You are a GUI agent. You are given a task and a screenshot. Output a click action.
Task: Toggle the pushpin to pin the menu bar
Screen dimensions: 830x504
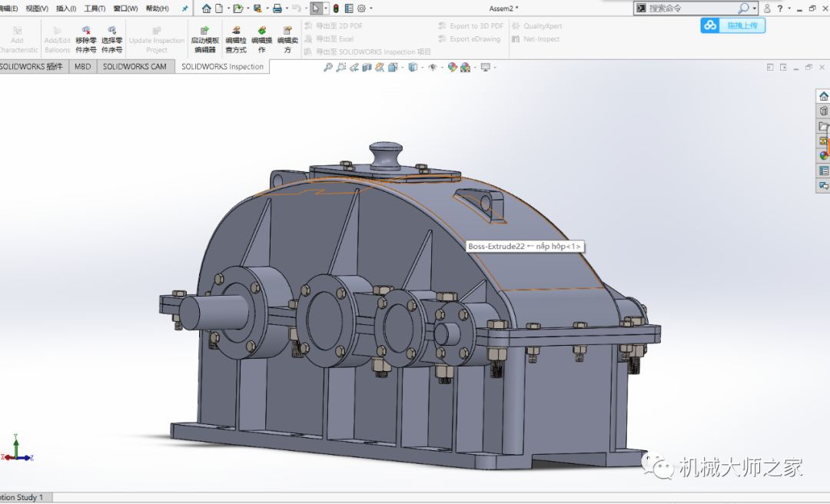(184, 8)
